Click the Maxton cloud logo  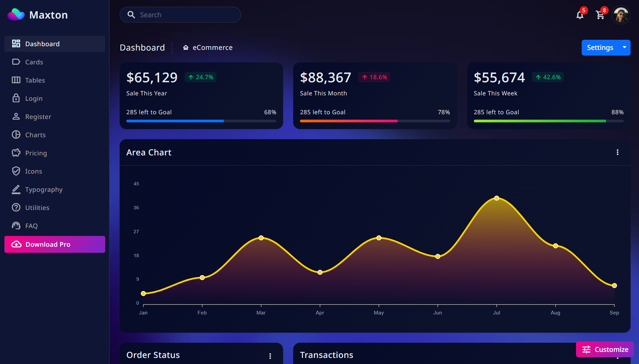(x=16, y=15)
